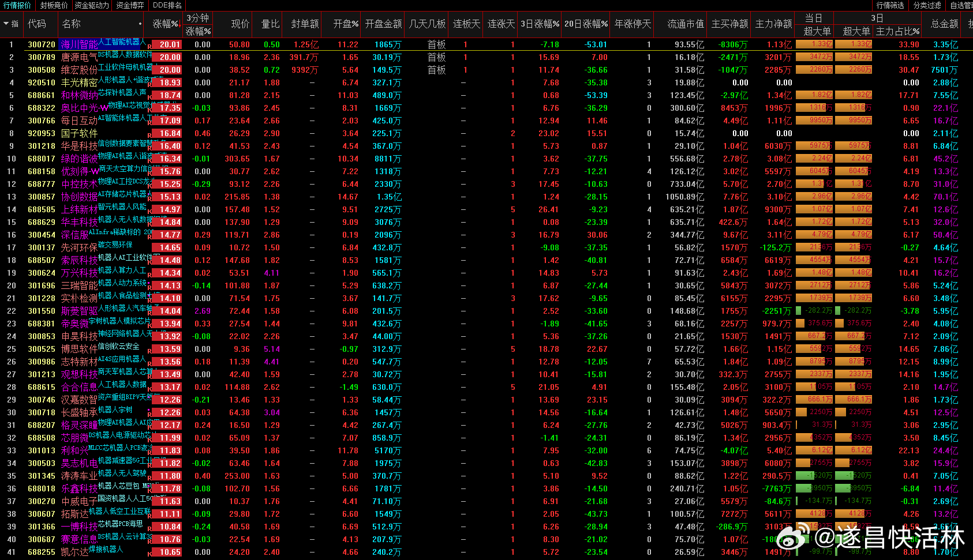Screen dimensions: 973x560
Task: Sort by the 20日涨幅% column header
Action: (586, 24)
